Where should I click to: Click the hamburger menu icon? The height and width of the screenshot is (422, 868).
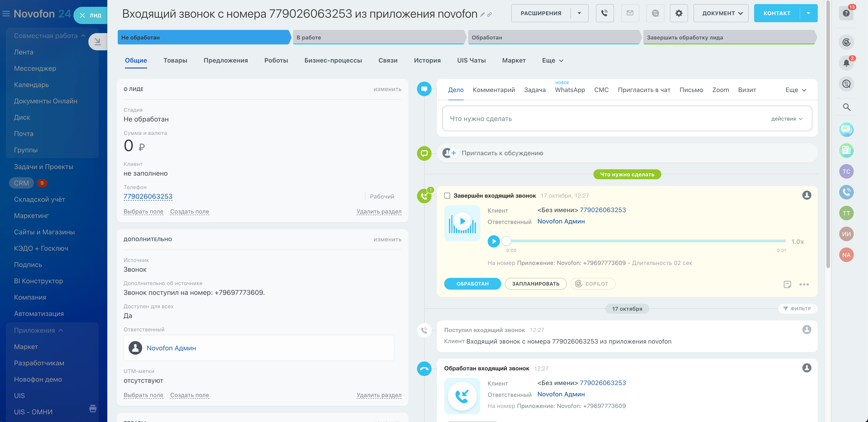point(6,14)
